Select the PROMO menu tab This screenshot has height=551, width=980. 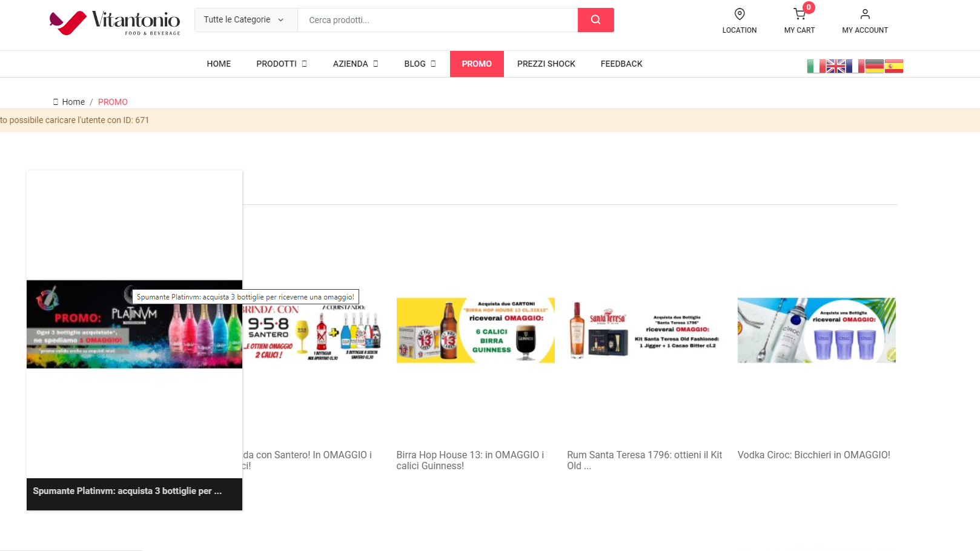(477, 64)
